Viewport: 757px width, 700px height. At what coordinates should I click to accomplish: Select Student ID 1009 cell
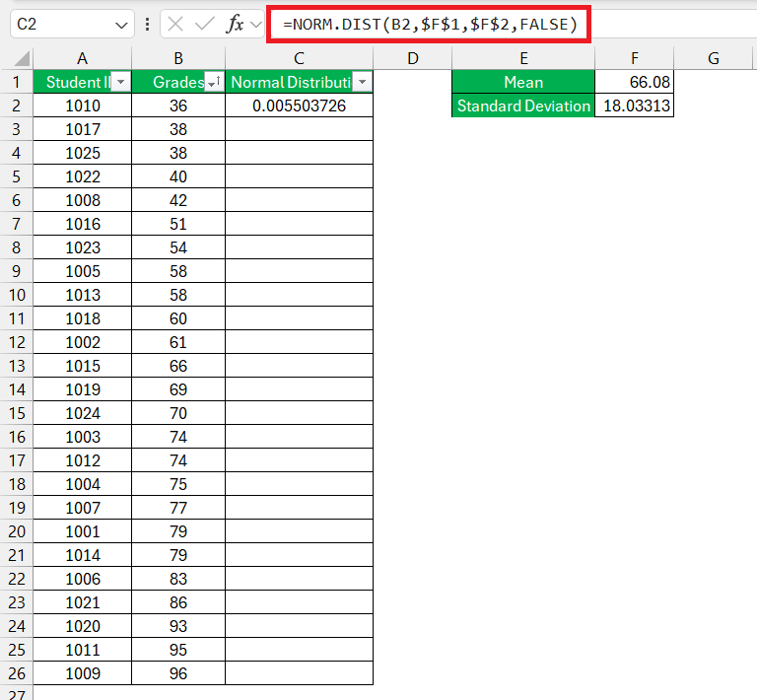click(82, 673)
